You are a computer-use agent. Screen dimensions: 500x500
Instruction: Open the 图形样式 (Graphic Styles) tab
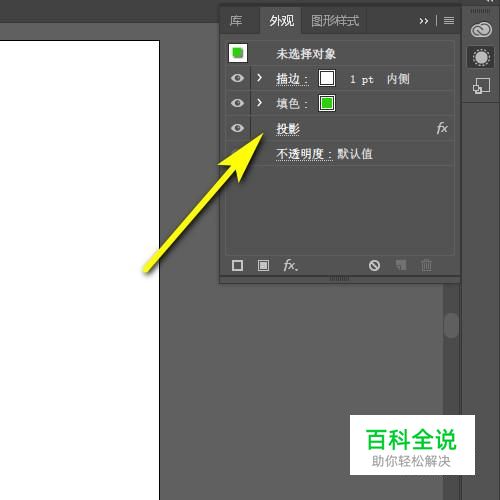[335, 21]
